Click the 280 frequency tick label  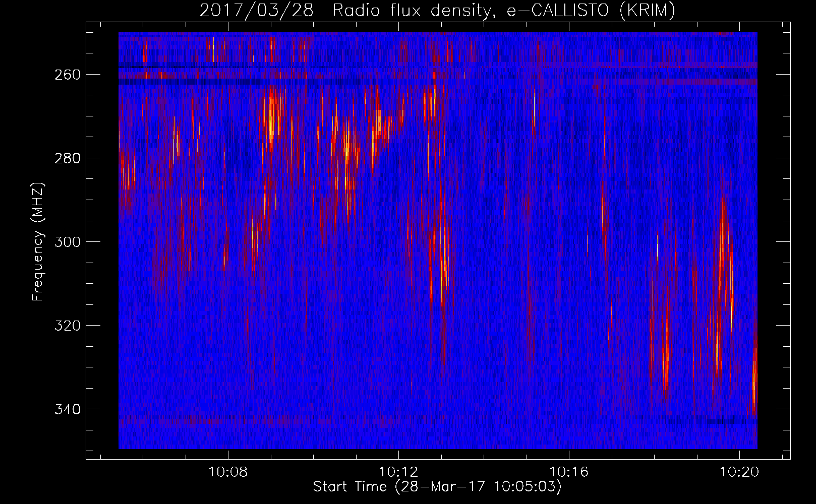coord(67,158)
